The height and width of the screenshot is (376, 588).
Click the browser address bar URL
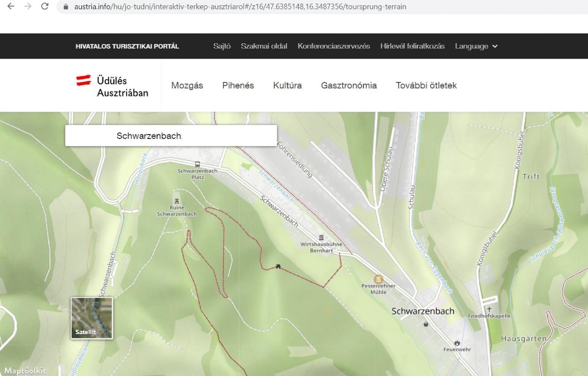(240, 7)
